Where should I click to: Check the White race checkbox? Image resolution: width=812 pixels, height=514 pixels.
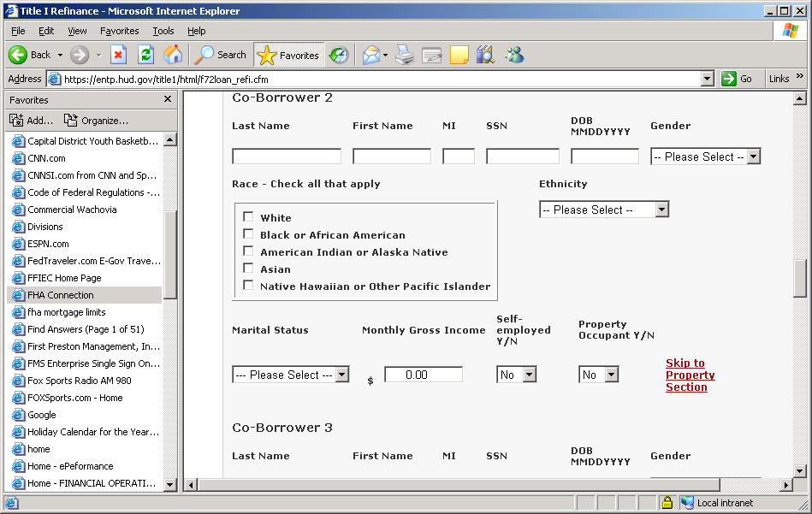pyautogui.click(x=249, y=217)
